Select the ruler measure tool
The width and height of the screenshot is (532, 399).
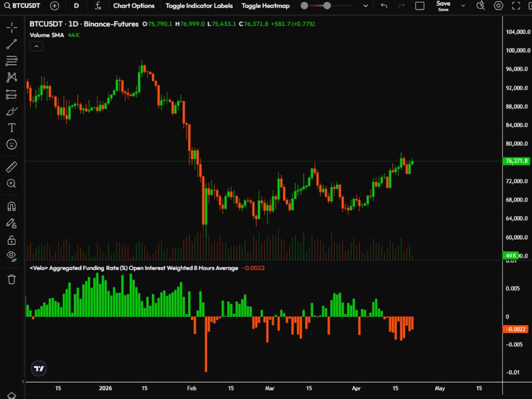12,167
